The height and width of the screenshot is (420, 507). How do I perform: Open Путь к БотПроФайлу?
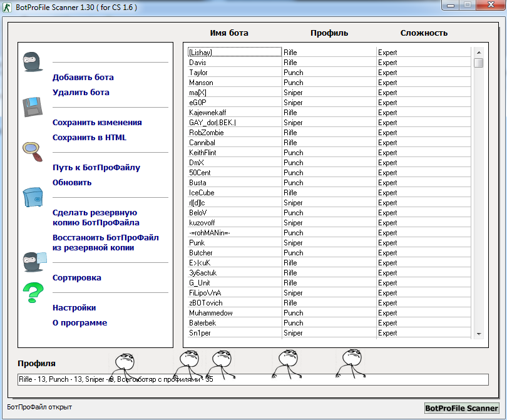coord(96,168)
